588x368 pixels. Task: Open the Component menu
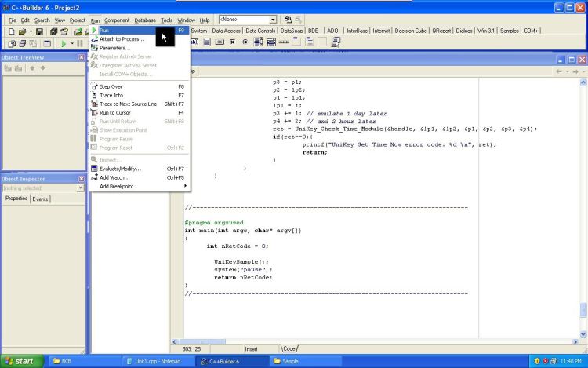(x=117, y=20)
